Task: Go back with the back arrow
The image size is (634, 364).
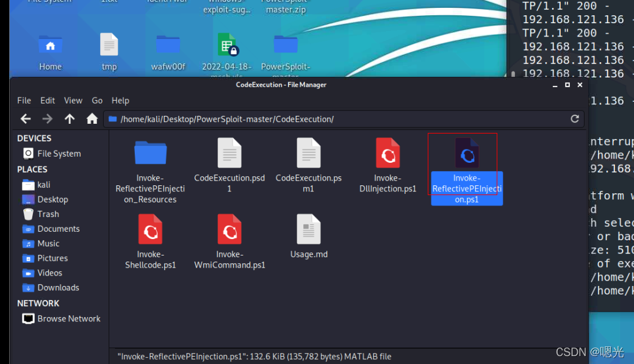Action: [x=26, y=119]
